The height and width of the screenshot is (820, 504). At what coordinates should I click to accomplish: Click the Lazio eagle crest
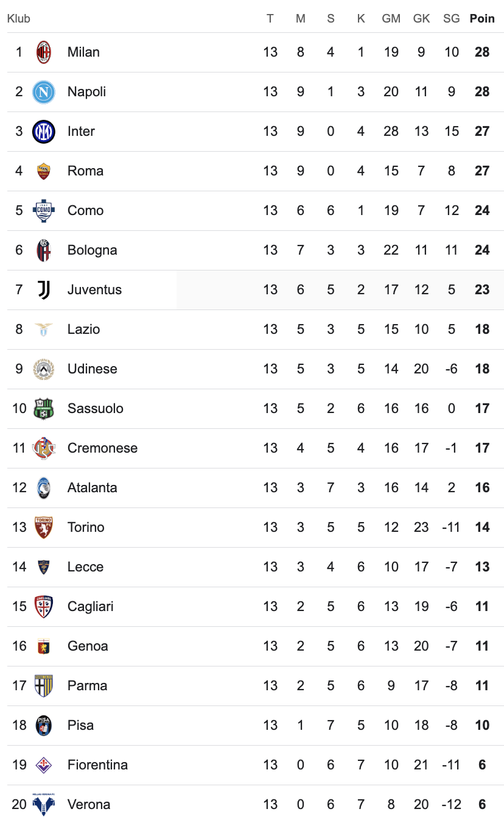[44, 330]
